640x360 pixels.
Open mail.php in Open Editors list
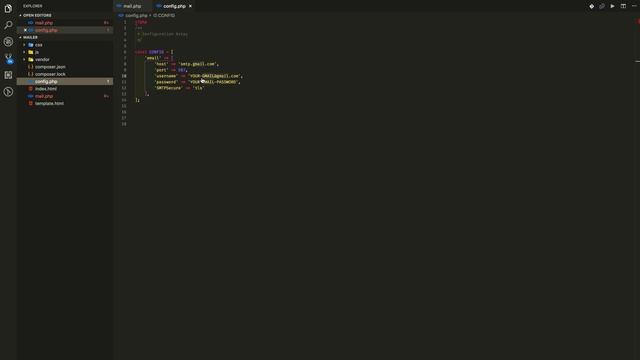[x=44, y=23]
